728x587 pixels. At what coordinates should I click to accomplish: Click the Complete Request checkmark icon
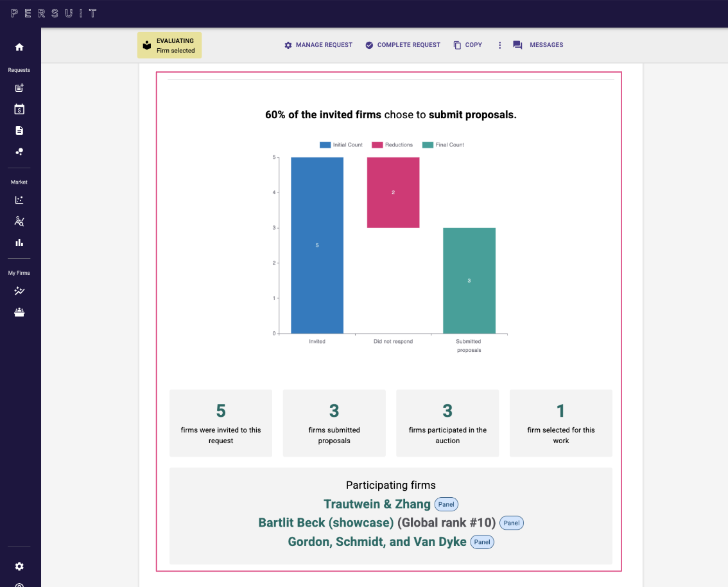click(x=369, y=45)
